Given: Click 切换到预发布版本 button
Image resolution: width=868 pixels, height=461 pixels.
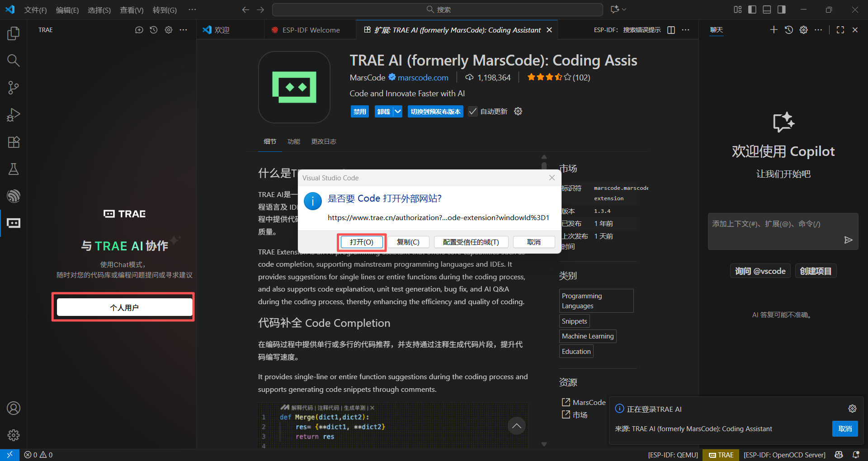Looking at the screenshot, I should tap(435, 112).
